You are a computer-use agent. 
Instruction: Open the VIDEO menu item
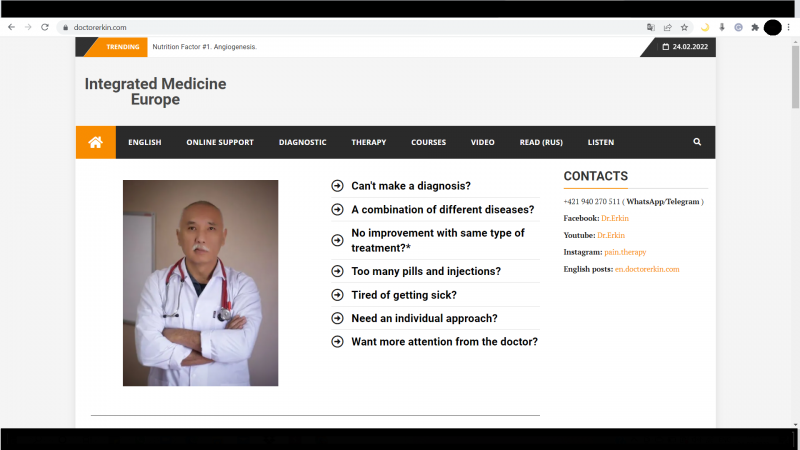(x=483, y=142)
